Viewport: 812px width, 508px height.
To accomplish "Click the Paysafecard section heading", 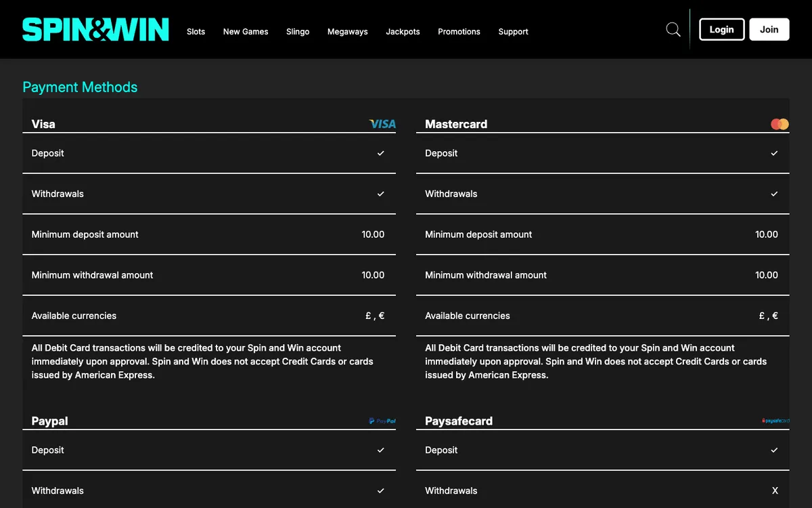I will (x=459, y=421).
